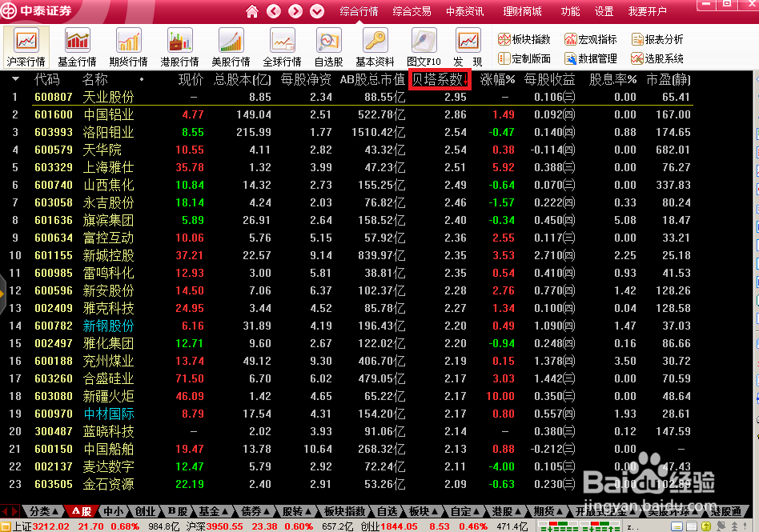
Task: Open 基金行情 fund quotes icon
Action: 78,47
